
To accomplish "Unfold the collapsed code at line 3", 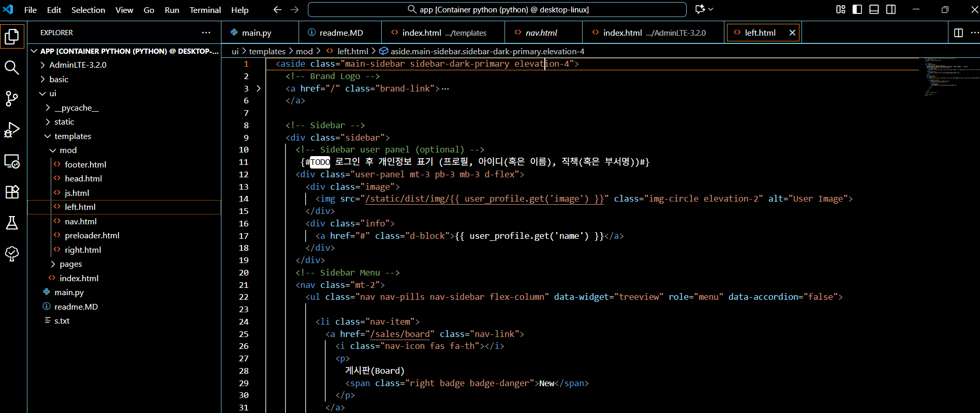I will click(258, 88).
